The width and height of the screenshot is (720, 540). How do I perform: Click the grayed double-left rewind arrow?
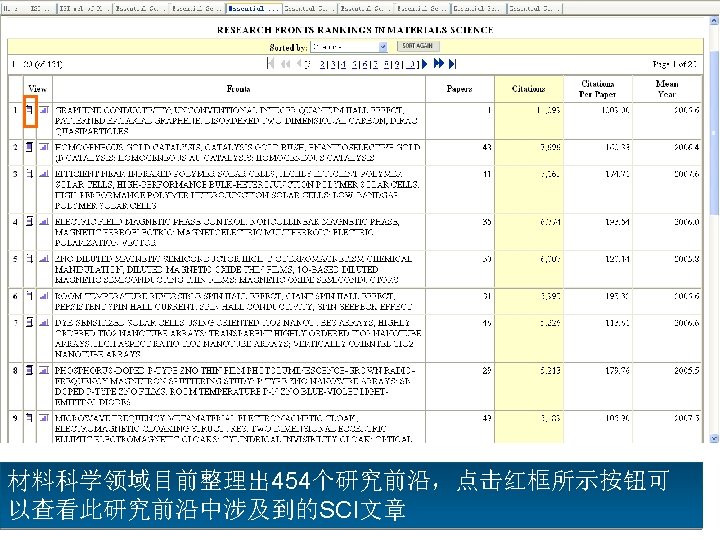286,64
